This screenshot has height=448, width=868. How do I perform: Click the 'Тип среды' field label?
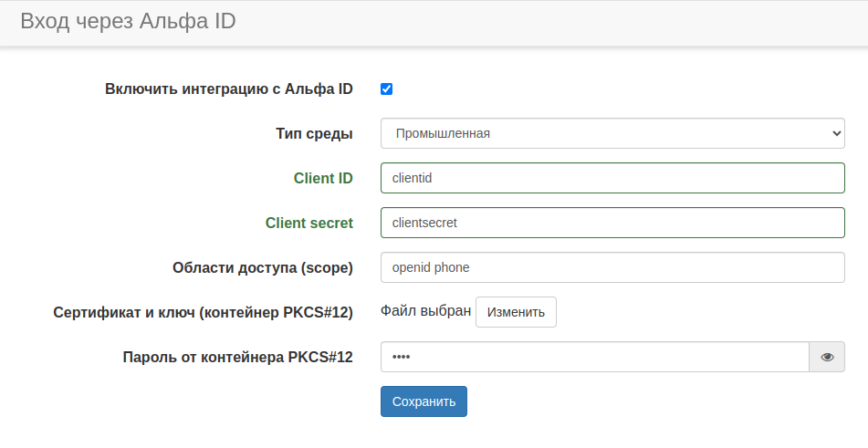pos(314,133)
